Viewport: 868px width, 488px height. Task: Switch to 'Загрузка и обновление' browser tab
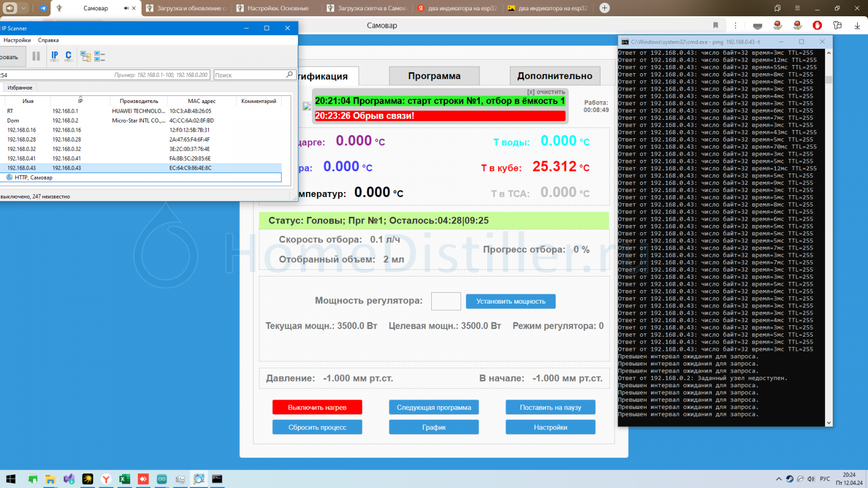[188, 8]
